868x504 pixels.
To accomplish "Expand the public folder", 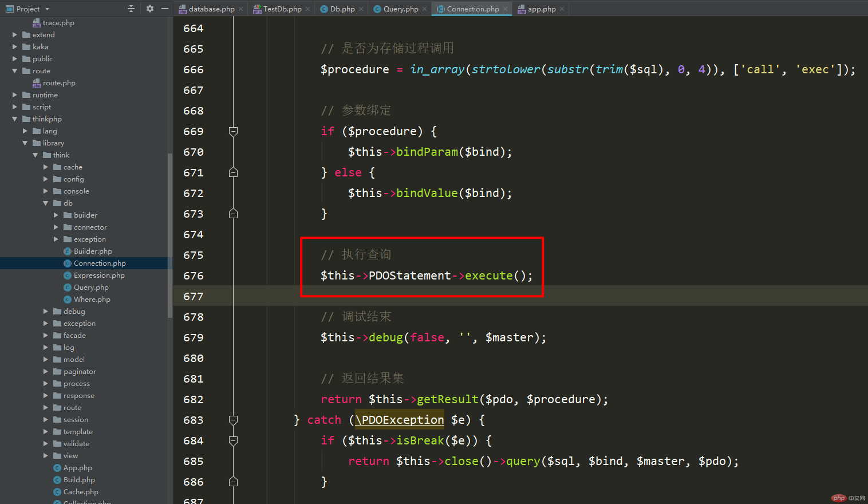I will click(15, 59).
